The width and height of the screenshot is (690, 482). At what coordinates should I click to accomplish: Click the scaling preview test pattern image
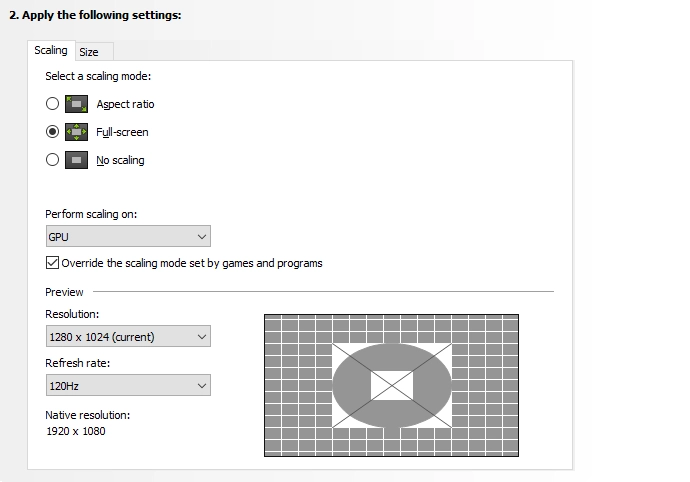[391, 385]
